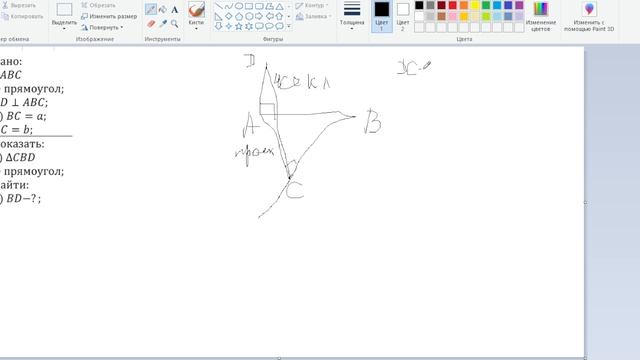This screenshot has width=640, height=360.
Task: Click the Фигуры group label
Action: [273, 39]
